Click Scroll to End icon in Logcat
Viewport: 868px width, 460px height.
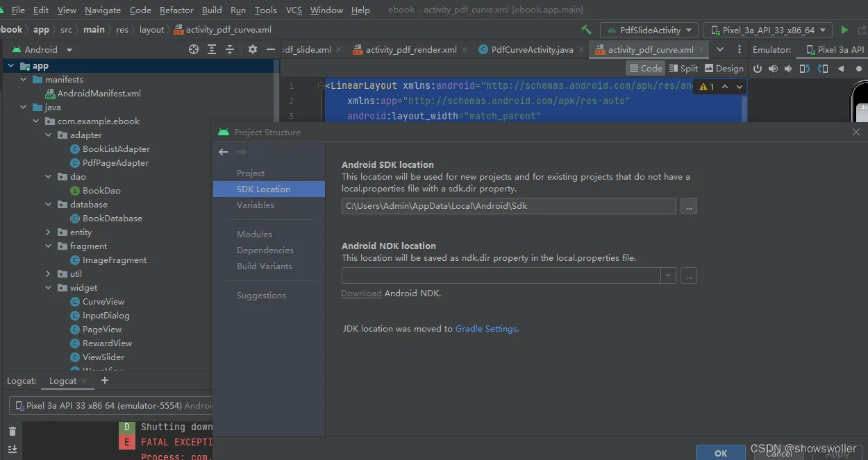12,450
